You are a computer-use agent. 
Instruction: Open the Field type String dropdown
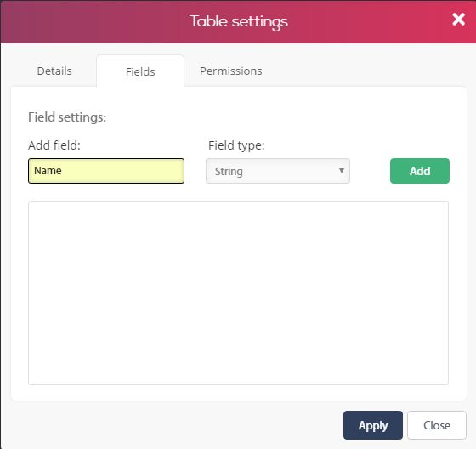click(278, 171)
